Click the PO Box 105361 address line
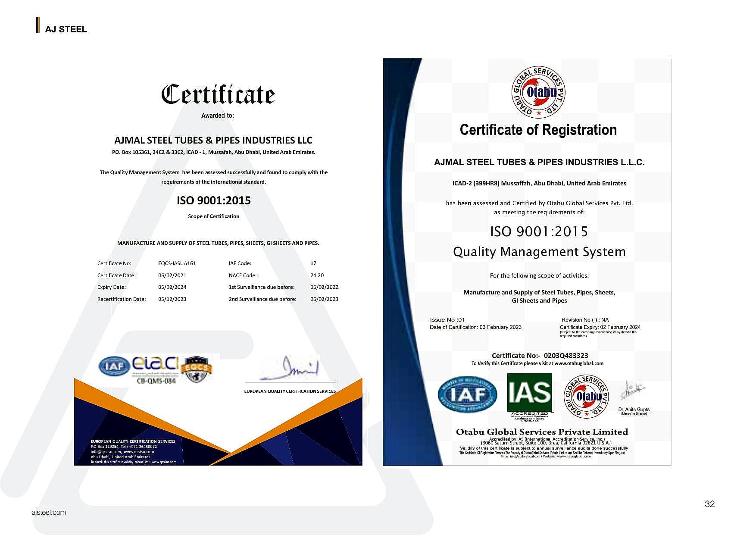 213,152
